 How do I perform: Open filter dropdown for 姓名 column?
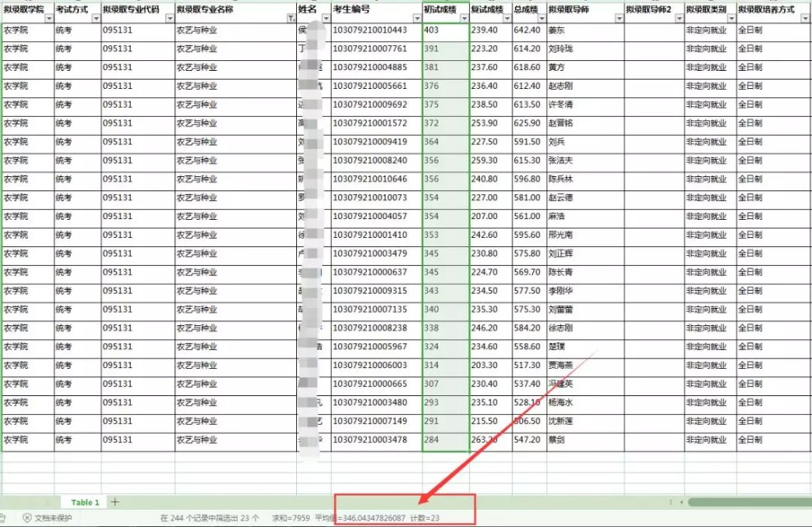click(x=326, y=19)
